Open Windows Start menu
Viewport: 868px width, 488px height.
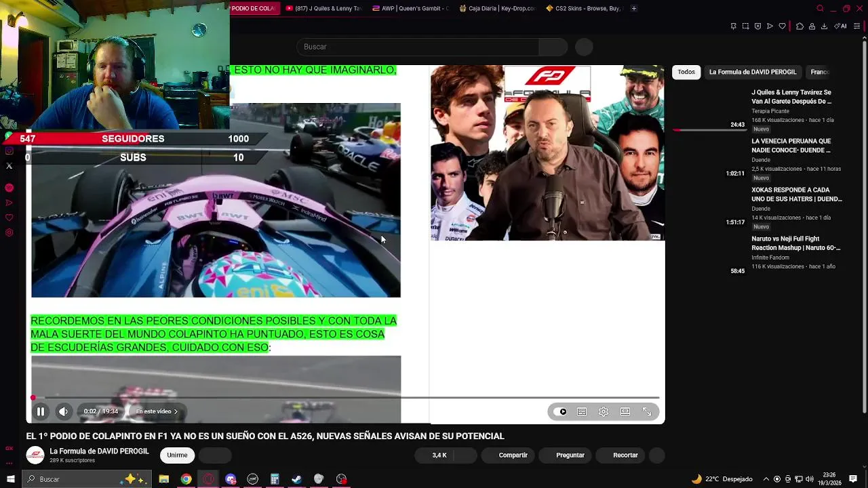[11, 479]
